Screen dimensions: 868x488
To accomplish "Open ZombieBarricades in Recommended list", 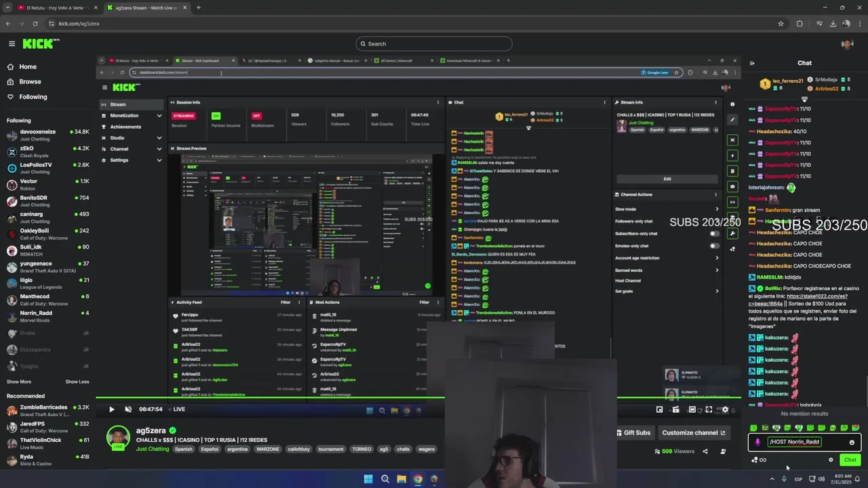I will 47,411.
